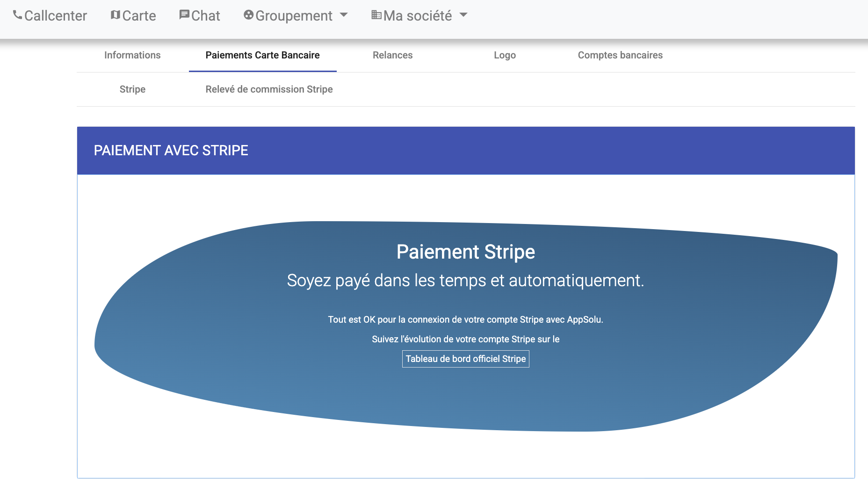The width and height of the screenshot is (868, 491).
Task: Click the speech bubble icon beside Chat
Action: coord(184,15)
